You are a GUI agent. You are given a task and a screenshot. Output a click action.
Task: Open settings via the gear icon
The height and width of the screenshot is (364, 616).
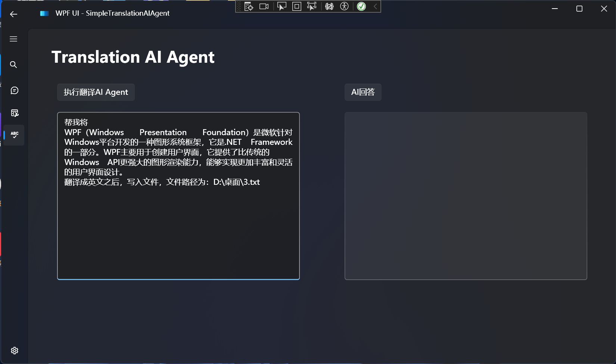[15, 351]
